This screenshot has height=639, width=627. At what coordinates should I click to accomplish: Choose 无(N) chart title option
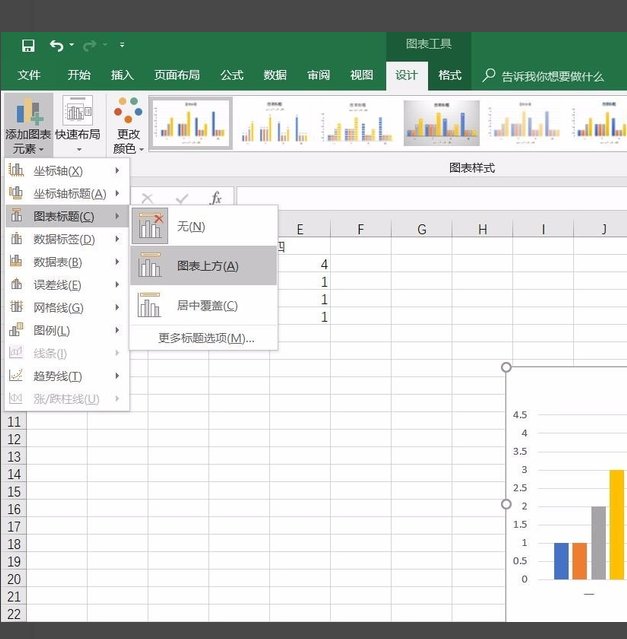204,227
